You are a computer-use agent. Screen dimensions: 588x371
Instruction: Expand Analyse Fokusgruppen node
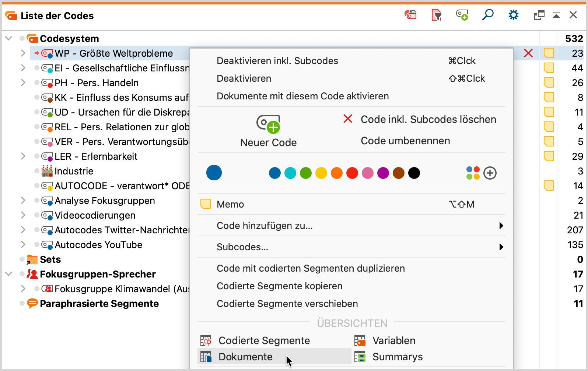(23, 200)
